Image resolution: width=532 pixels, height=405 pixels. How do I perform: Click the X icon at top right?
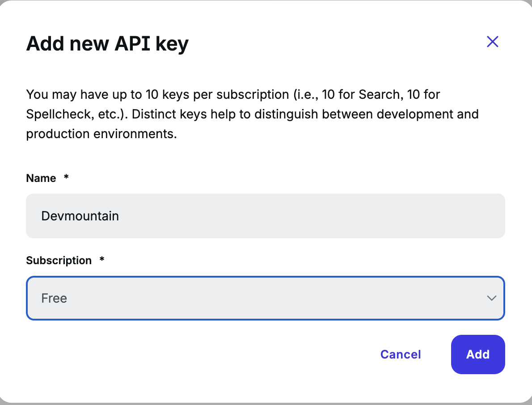point(492,42)
